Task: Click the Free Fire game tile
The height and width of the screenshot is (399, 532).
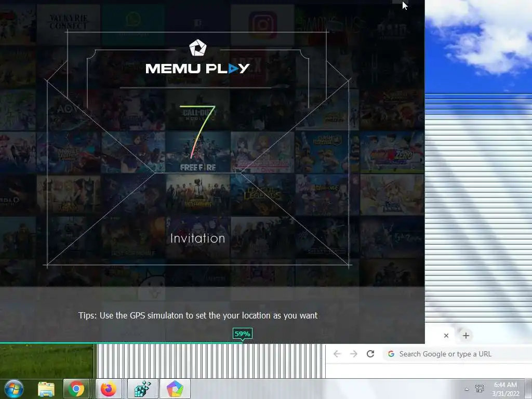Action: [x=198, y=152]
